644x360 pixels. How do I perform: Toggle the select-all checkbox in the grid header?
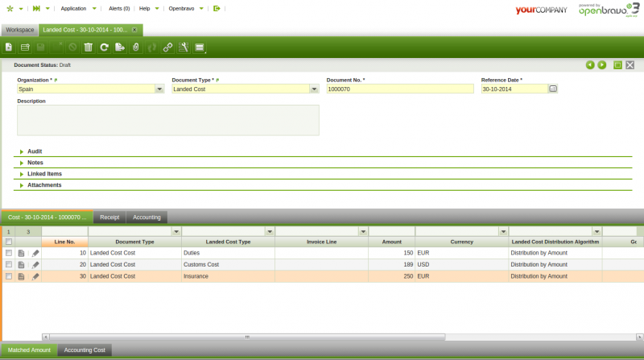pos(9,242)
